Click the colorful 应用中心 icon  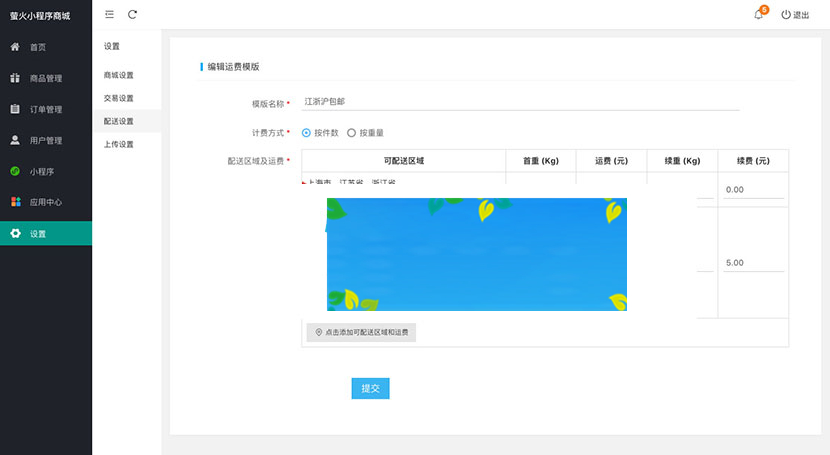(x=15, y=202)
